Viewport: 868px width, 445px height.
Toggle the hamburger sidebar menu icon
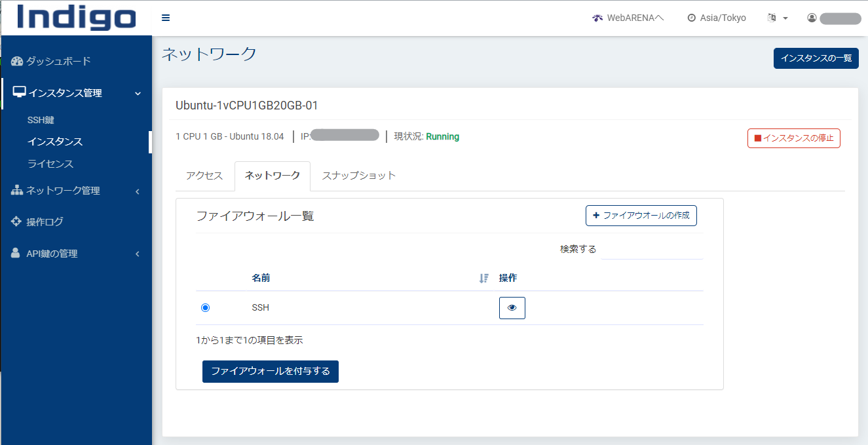point(166,18)
